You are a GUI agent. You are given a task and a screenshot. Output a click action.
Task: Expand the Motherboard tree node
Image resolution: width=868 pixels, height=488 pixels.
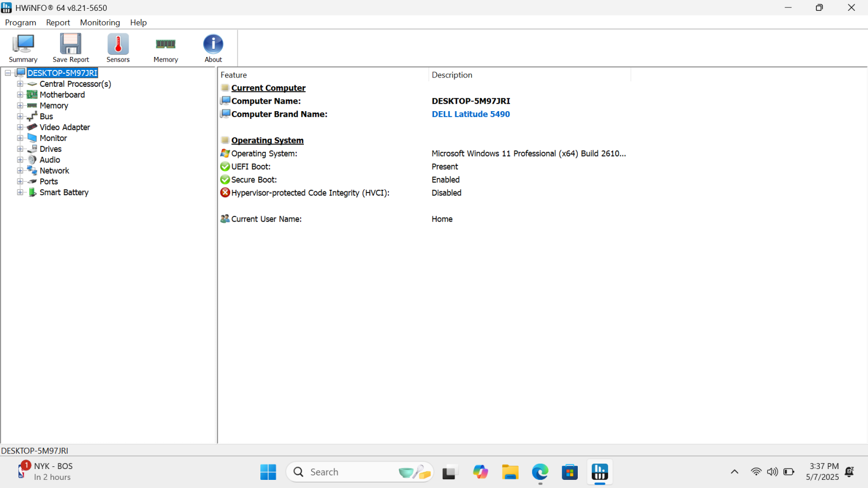tap(20, 95)
